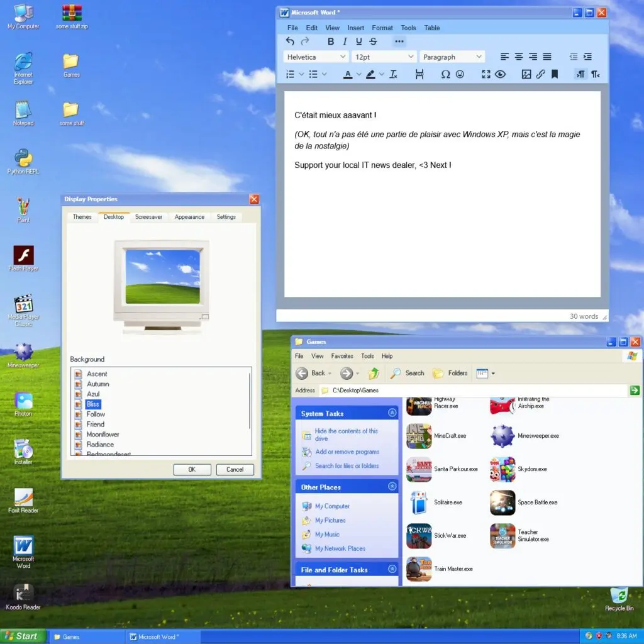Toggle Underline formatting in Word

pyautogui.click(x=359, y=41)
